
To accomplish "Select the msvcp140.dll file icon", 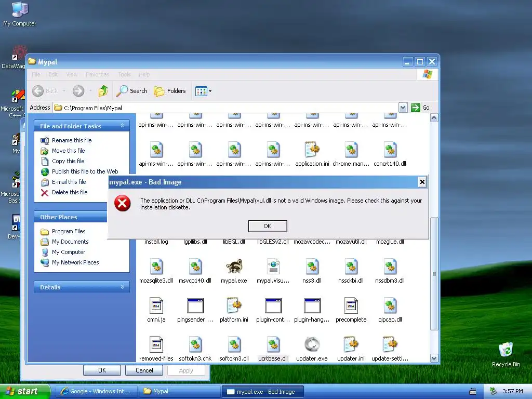I will (195, 267).
